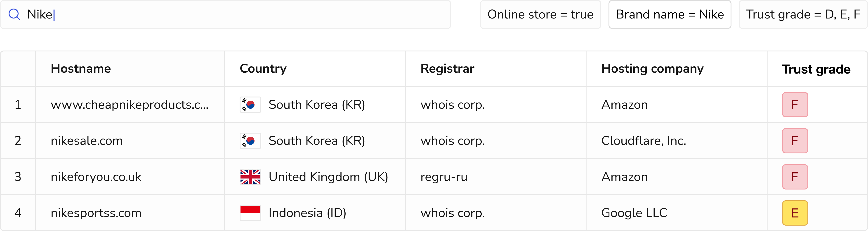868x231 pixels.
Task: Click the South Korea flag in row 1
Action: 250,105
